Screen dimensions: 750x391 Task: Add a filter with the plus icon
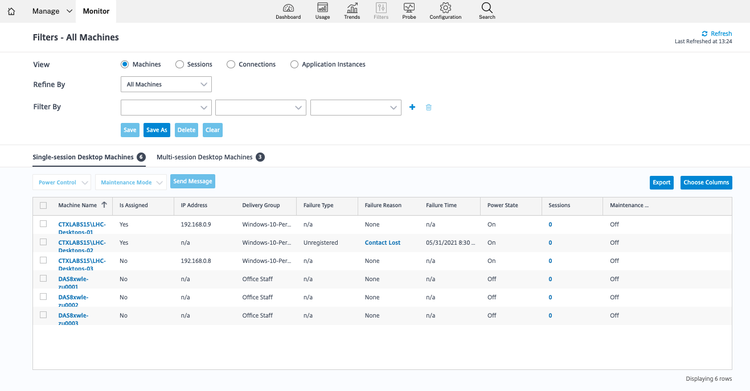coord(412,107)
